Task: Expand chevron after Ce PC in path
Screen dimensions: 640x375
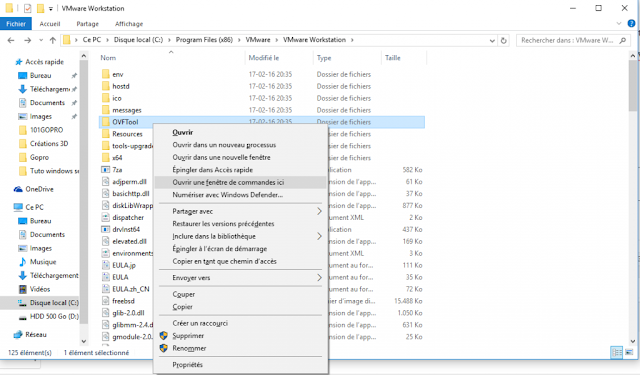Action: [x=107, y=40]
